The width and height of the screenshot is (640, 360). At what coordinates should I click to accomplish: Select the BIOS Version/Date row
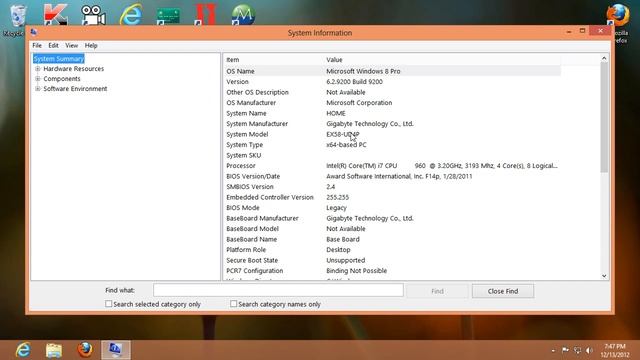click(392, 176)
